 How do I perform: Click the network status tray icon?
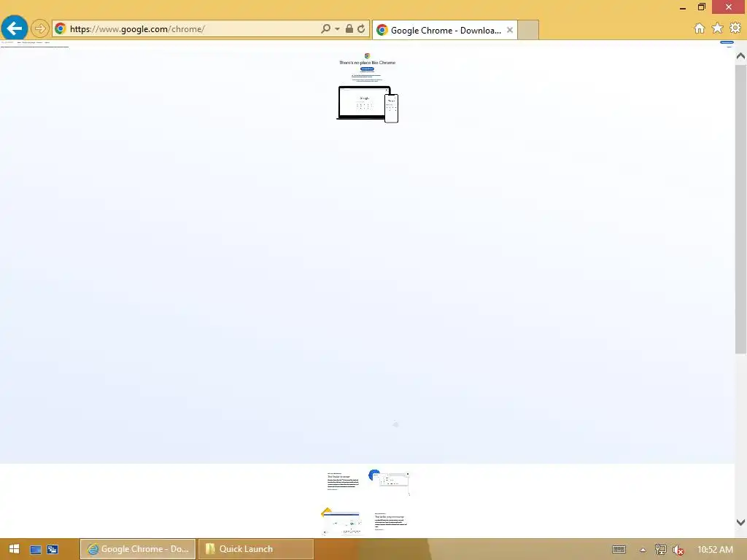(661, 550)
